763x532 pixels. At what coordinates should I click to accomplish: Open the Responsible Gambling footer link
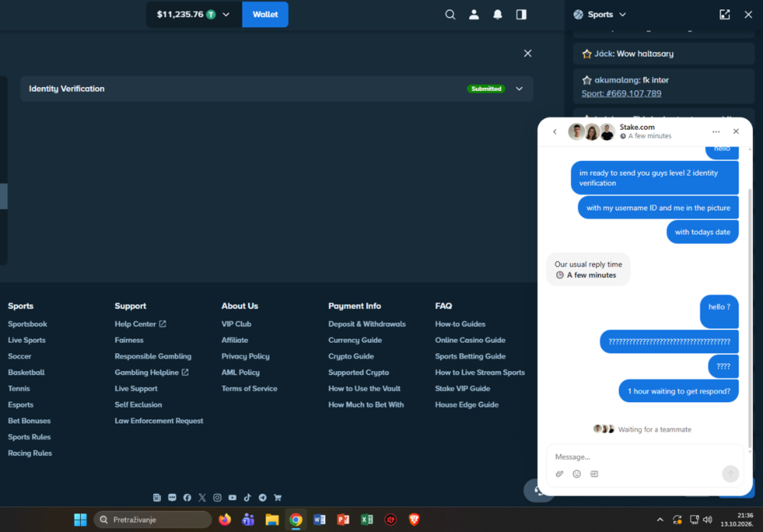pos(153,356)
